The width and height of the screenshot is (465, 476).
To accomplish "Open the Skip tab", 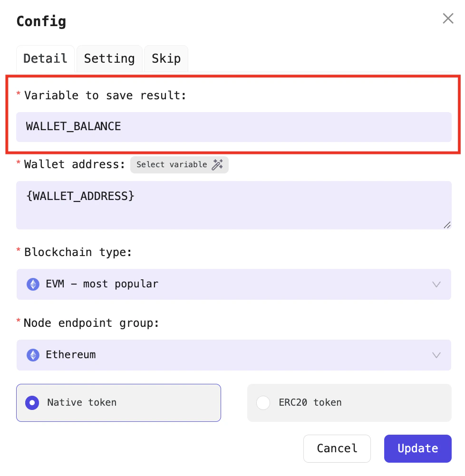I will pyautogui.click(x=165, y=58).
